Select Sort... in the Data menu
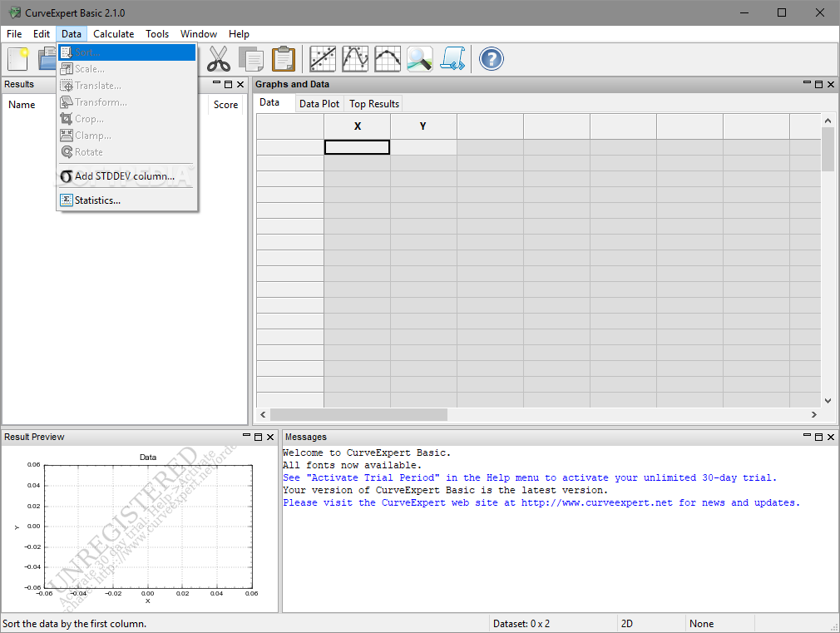This screenshot has height=633, width=840. [127, 52]
